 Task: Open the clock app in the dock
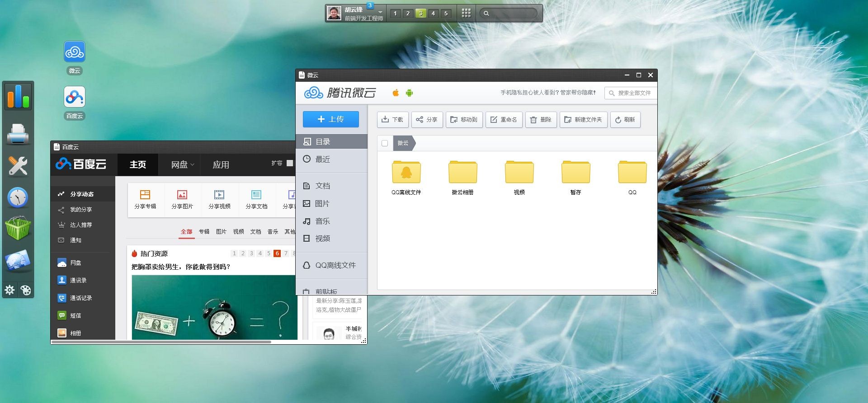click(18, 197)
